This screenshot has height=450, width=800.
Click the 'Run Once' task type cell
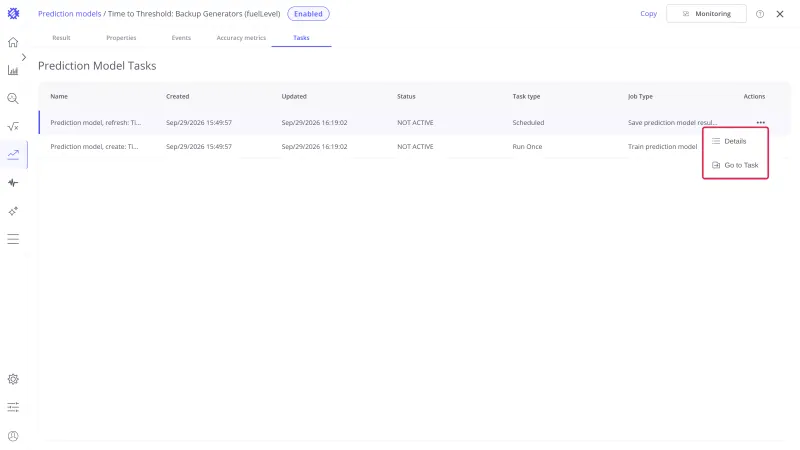click(x=527, y=146)
